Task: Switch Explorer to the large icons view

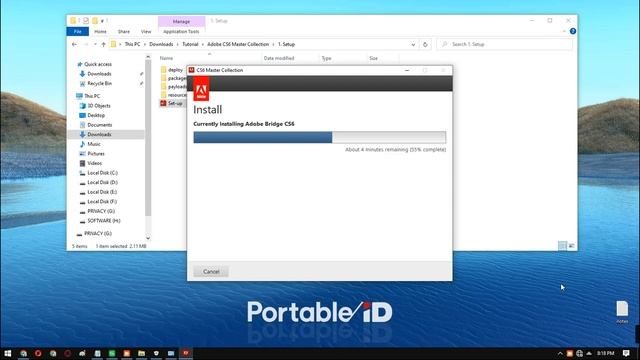Action: [571, 246]
